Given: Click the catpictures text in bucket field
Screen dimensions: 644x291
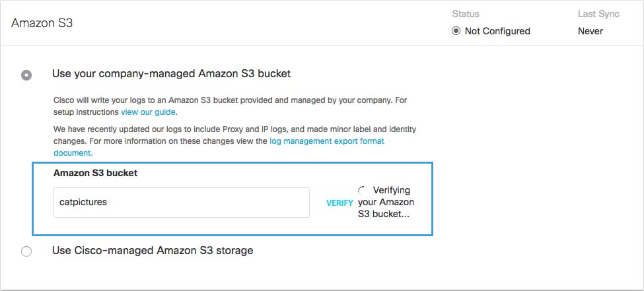Looking at the screenshot, I should point(83,203).
